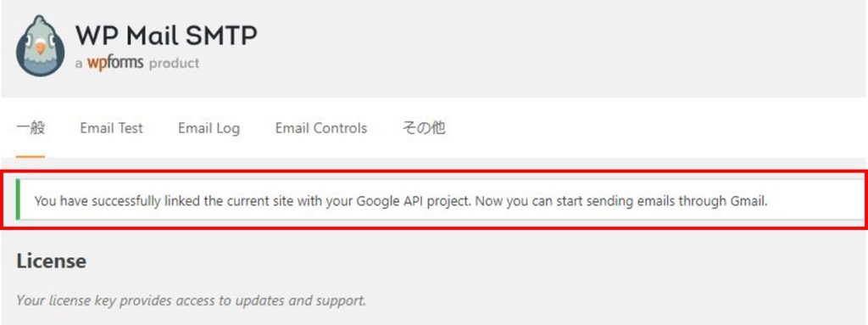Screen dimensions: 868x325
Task: Select the Email Controls tab
Action: tap(321, 128)
